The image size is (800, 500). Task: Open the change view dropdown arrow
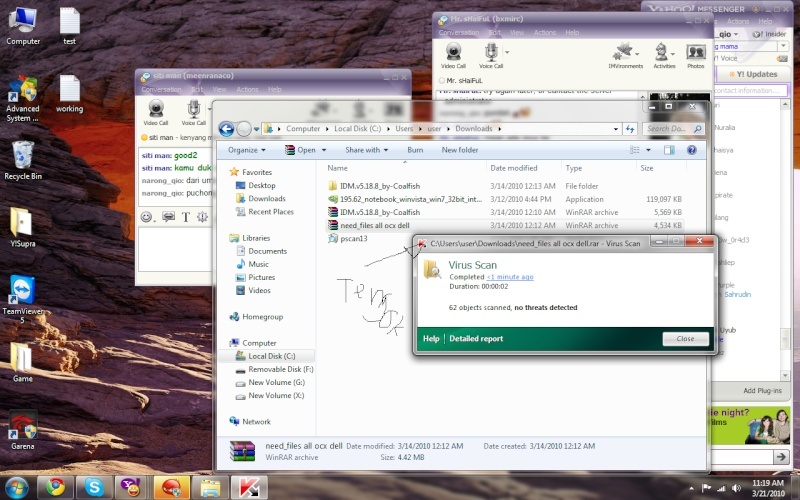pyautogui.click(x=648, y=150)
